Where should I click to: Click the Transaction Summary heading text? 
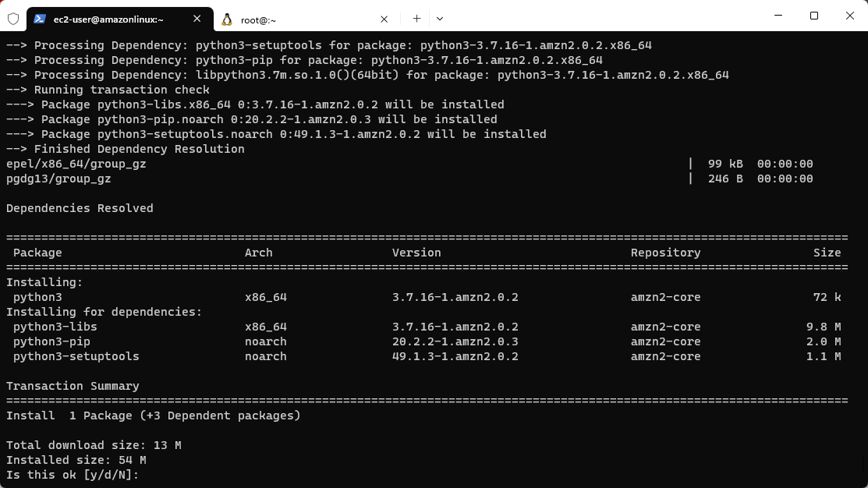(73, 385)
